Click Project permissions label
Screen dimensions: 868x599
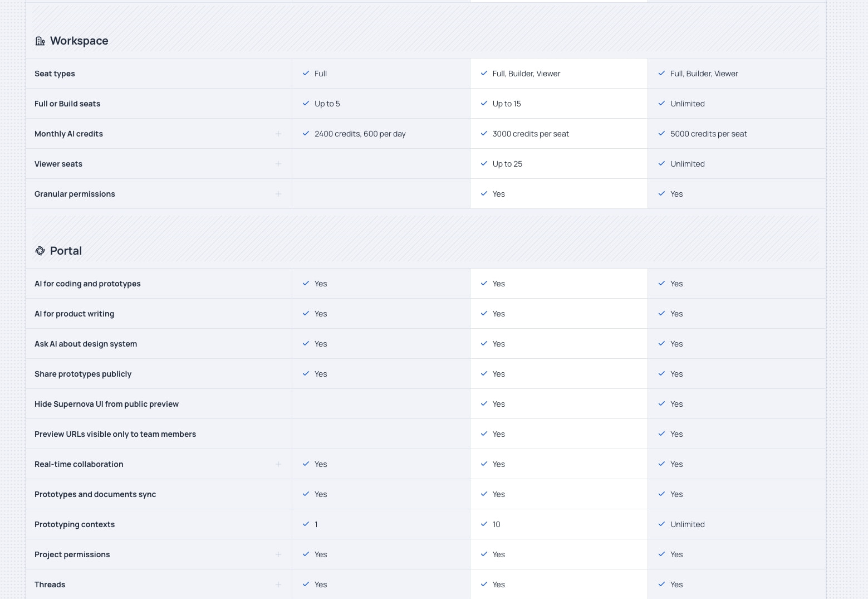coord(72,554)
